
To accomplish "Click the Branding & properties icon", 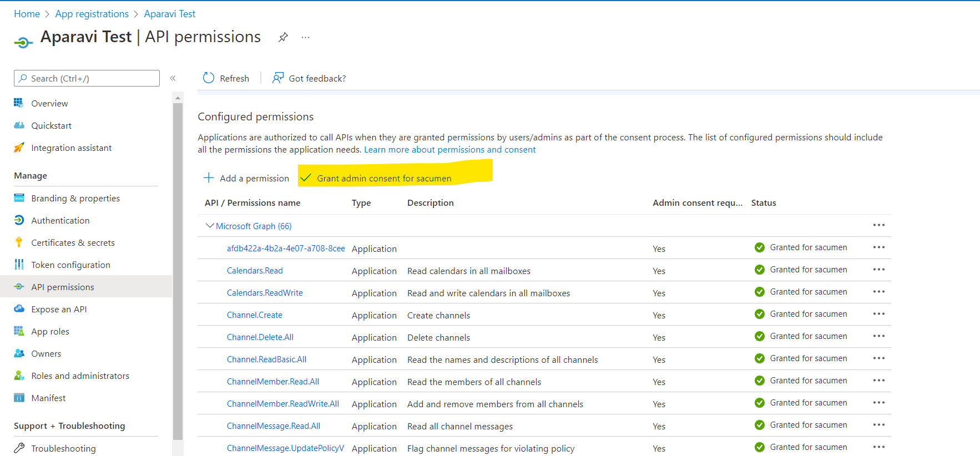I will click(19, 197).
